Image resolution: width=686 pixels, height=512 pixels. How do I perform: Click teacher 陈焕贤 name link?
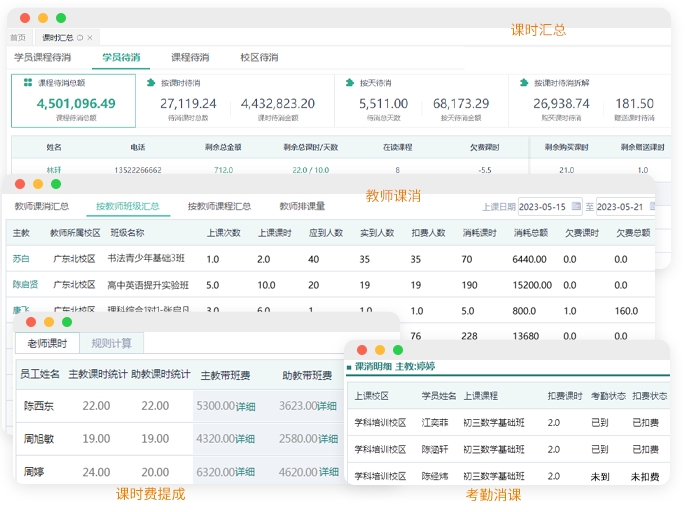point(25,284)
